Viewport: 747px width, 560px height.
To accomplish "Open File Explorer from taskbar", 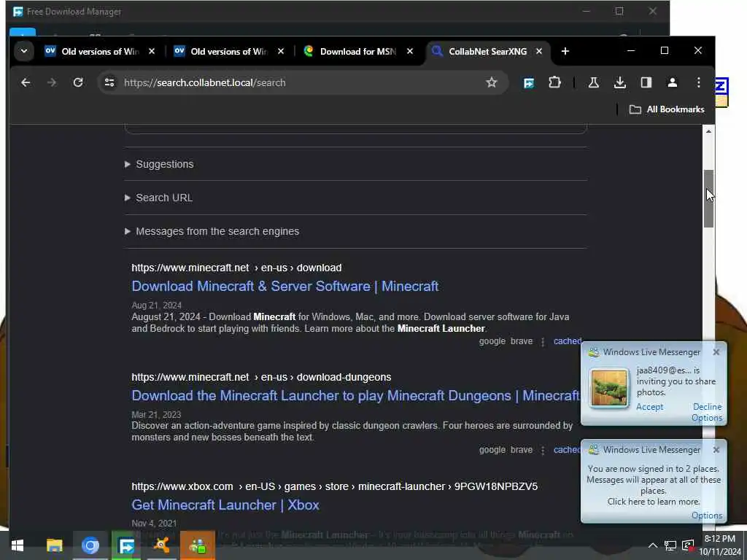I will coord(54,545).
